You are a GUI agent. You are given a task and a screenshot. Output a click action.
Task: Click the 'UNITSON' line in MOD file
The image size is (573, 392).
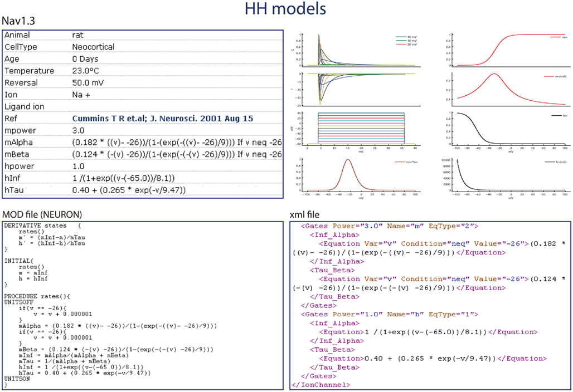(x=17, y=379)
